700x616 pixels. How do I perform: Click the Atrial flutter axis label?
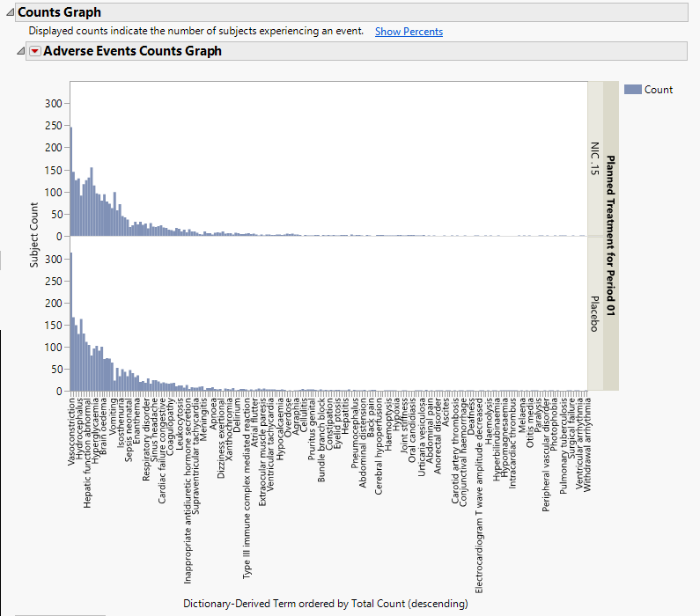point(255,422)
